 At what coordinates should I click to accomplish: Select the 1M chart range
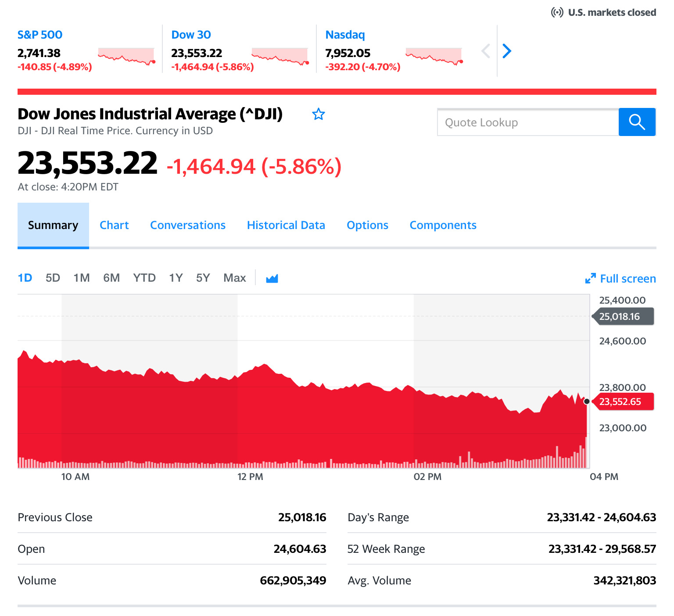82,278
